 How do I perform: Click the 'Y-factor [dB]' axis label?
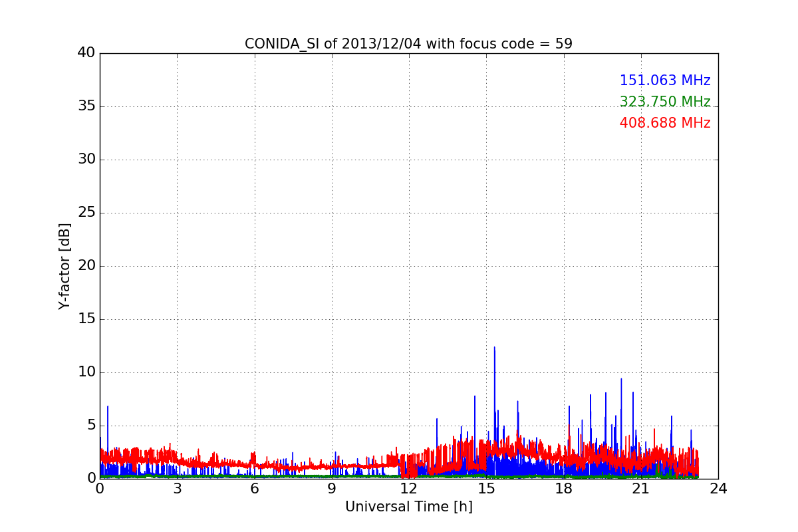(65, 266)
